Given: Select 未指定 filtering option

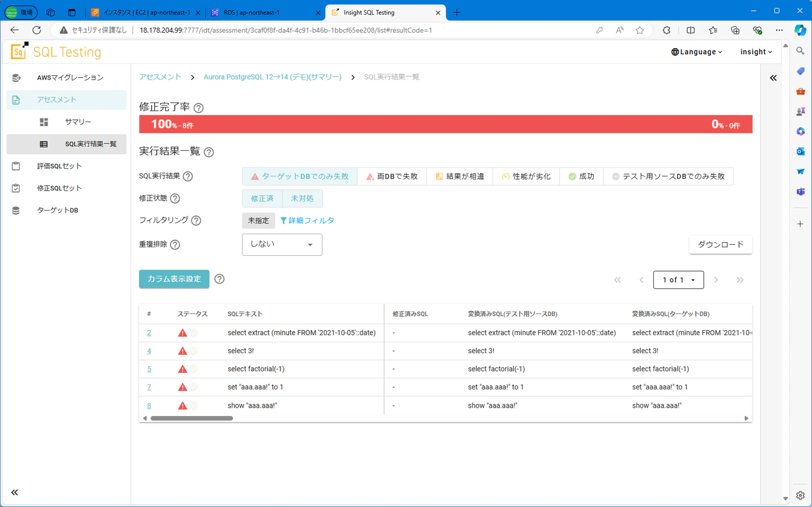Looking at the screenshot, I should coord(259,220).
